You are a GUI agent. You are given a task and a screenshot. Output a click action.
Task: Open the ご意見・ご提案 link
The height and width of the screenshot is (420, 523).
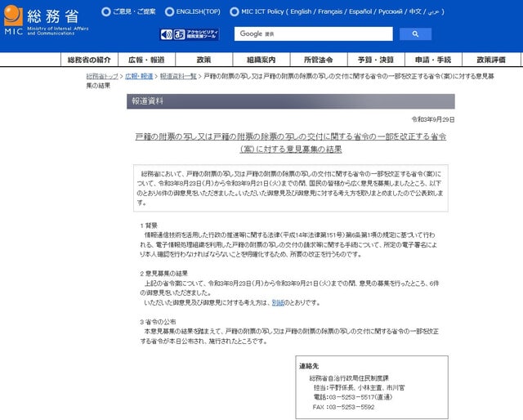coord(134,11)
